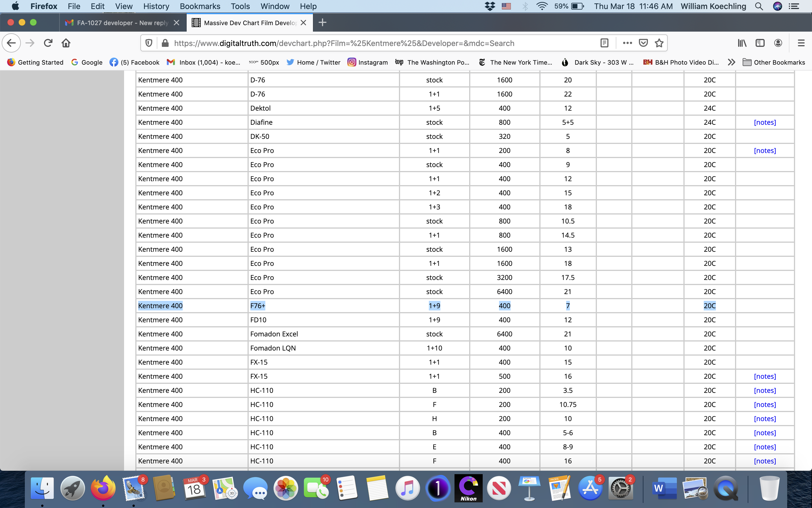Screen dimensions: 812x508
Task: Open The Washington Post bookmark
Action: pyautogui.click(x=432, y=62)
